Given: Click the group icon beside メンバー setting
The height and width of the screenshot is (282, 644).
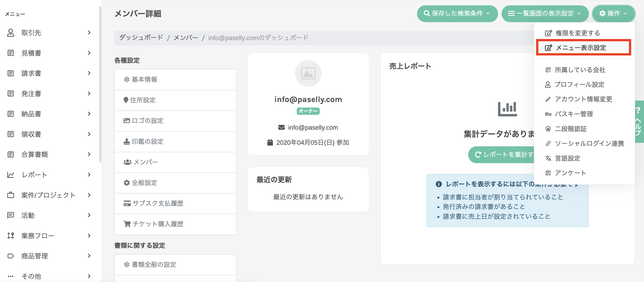Looking at the screenshot, I should 127,162.
